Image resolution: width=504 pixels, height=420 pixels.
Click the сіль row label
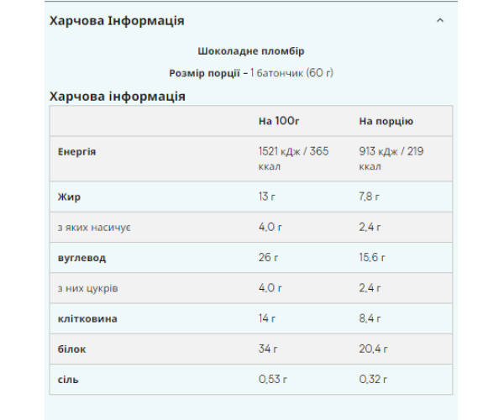pyautogui.click(x=68, y=380)
